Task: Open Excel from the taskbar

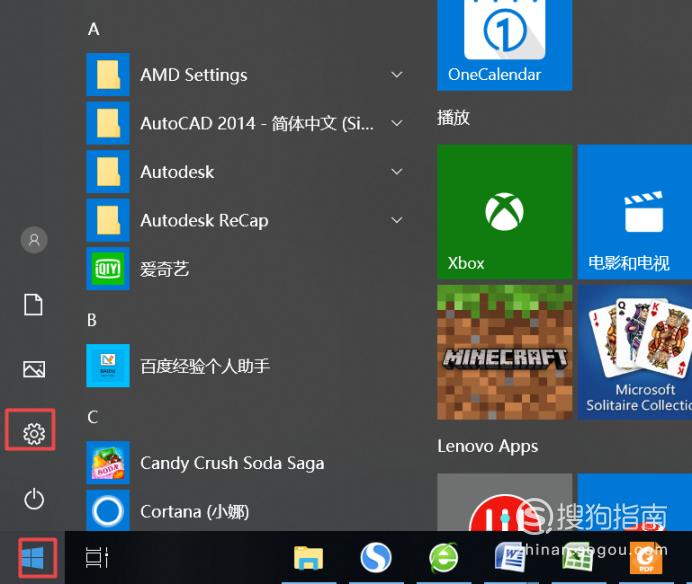Action: coord(578,558)
